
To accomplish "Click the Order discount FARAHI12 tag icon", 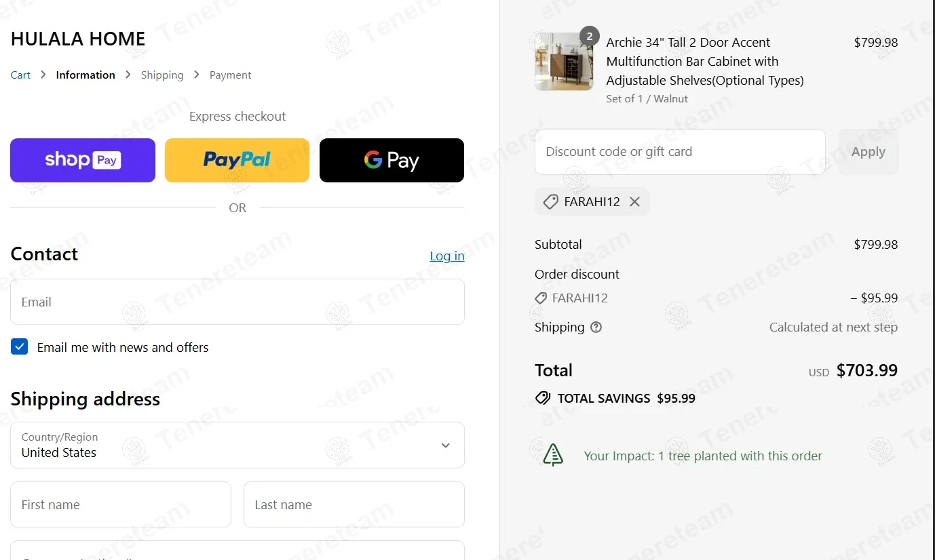I will (541, 298).
